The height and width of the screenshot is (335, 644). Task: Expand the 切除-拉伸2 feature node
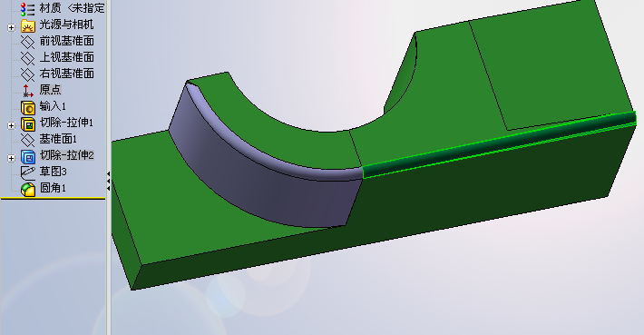pyautogui.click(x=12, y=158)
